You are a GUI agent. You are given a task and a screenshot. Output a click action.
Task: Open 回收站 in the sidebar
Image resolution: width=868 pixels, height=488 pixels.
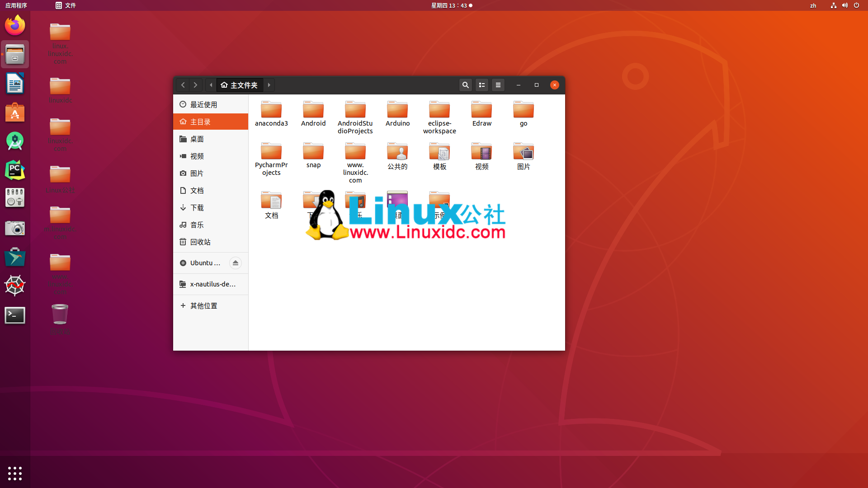tap(211, 242)
